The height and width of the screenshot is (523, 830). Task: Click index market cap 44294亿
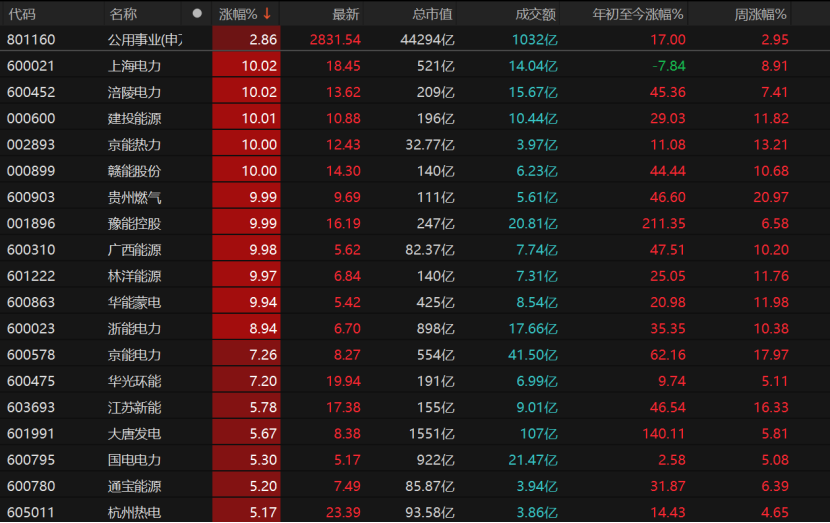click(427, 40)
